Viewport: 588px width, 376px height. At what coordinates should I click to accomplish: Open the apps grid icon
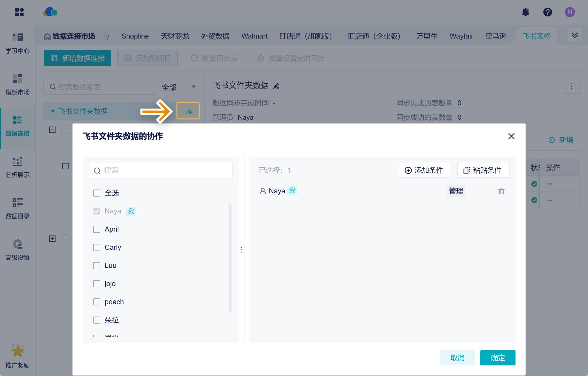[x=19, y=12]
